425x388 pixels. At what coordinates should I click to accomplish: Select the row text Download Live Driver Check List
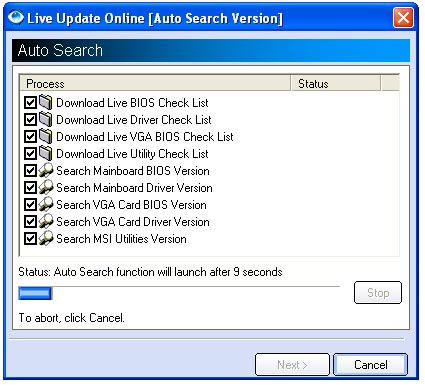click(x=134, y=120)
